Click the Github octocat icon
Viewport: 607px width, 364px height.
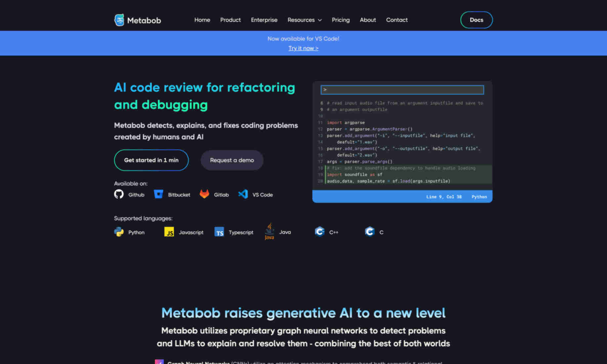(119, 194)
